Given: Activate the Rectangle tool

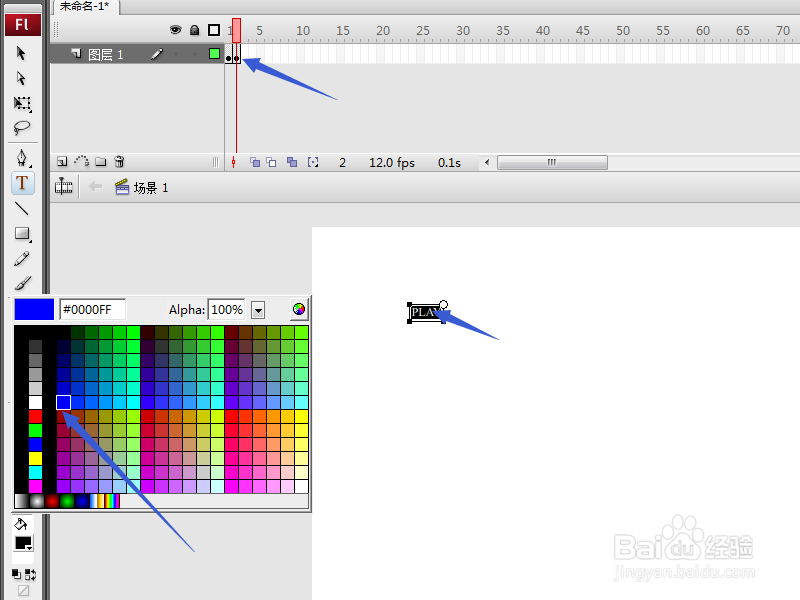Looking at the screenshot, I should click(22, 235).
